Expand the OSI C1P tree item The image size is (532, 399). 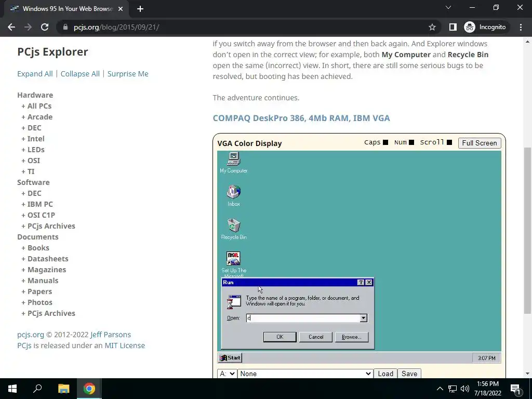click(38, 215)
